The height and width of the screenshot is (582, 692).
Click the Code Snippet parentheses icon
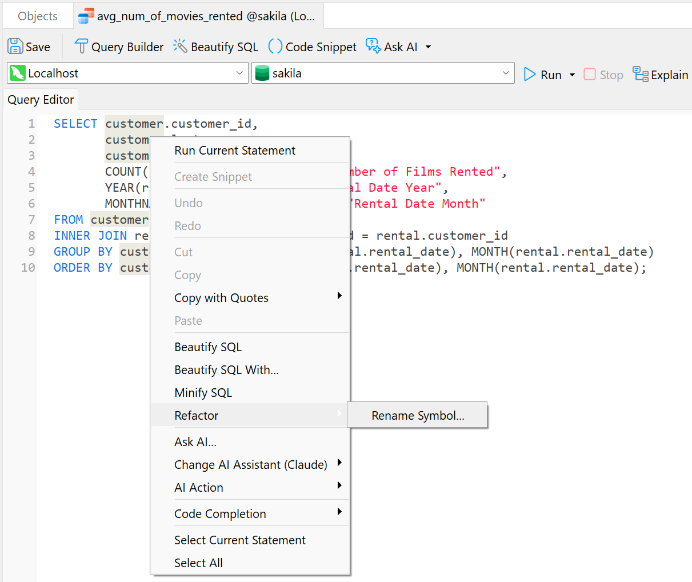(x=275, y=46)
